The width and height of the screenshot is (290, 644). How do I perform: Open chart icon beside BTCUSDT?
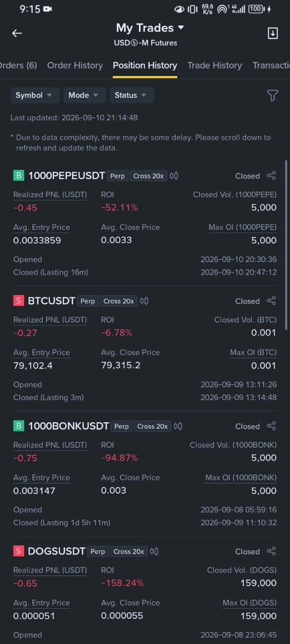click(x=144, y=301)
